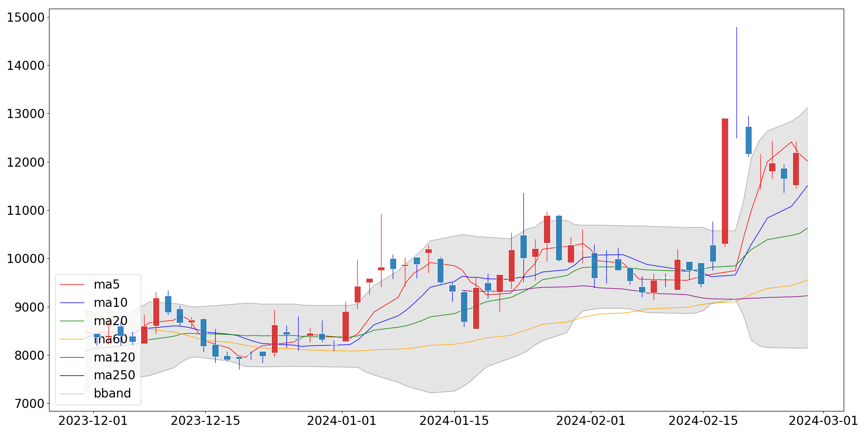Click the 2024-03-01 x-axis date label
The image size is (868, 434).
click(x=823, y=421)
